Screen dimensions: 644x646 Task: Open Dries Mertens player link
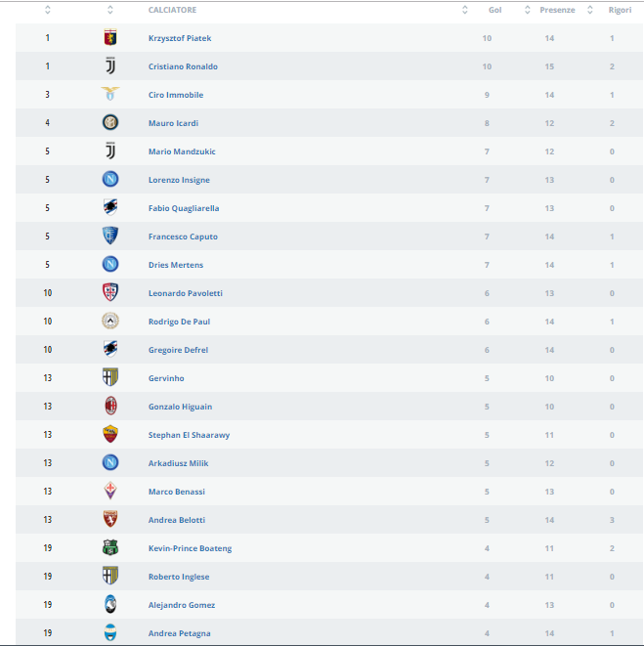click(176, 265)
